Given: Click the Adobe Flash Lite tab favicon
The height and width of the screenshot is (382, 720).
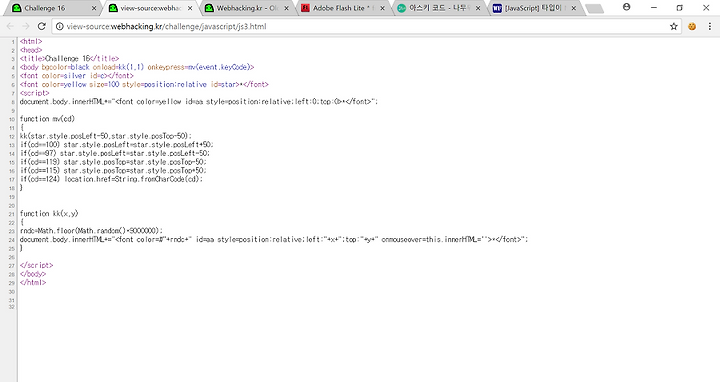Looking at the screenshot, I should click(x=305, y=8).
